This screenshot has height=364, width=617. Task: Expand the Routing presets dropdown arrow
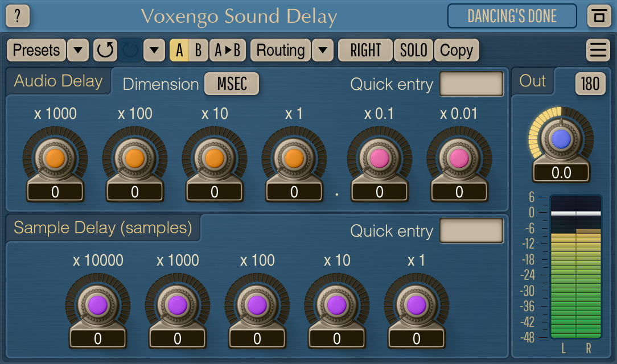click(323, 50)
